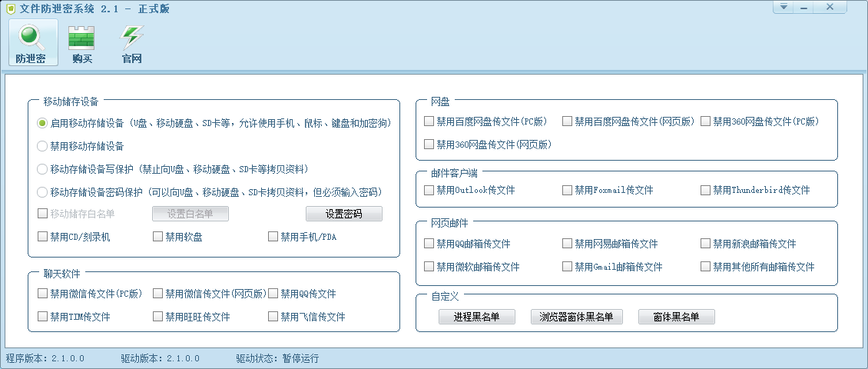
Task: Click the 浏览器窗体黑名单 button
Action: (576, 317)
